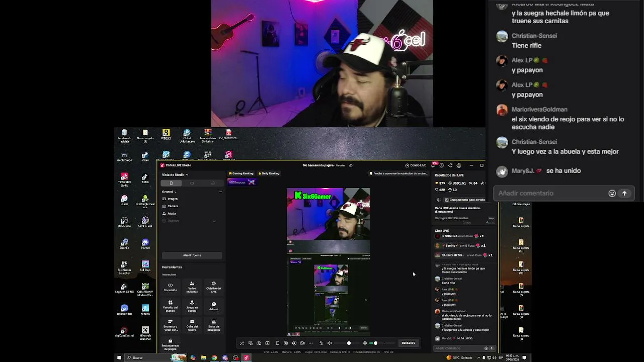This screenshot has width=644, height=362.
Task: Open the weather 34°C Soleado widget
Action: [x=459, y=357]
